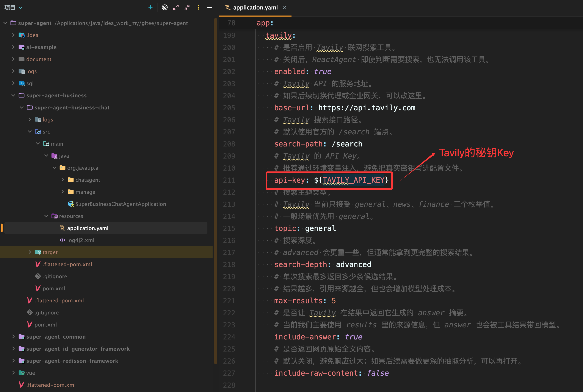Select the application.yaml editor tab
The width and height of the screenshot is (583, 392).
(x=255, y=8)
